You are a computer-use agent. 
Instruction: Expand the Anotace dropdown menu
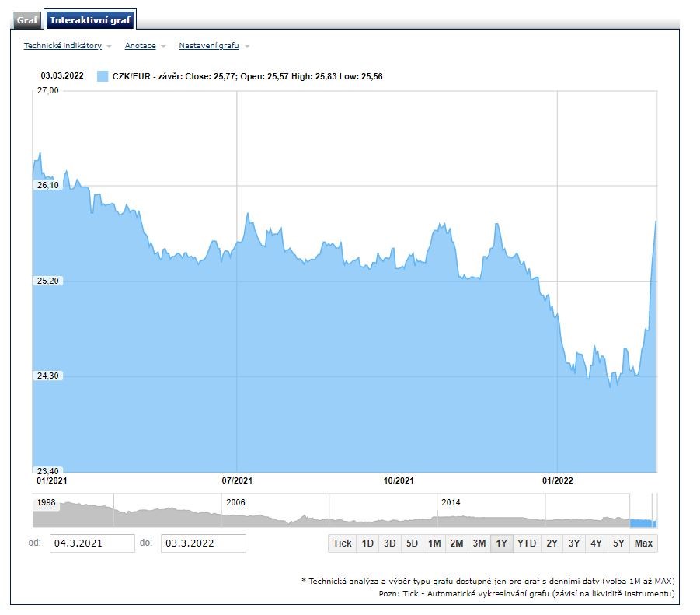(141, 46)
